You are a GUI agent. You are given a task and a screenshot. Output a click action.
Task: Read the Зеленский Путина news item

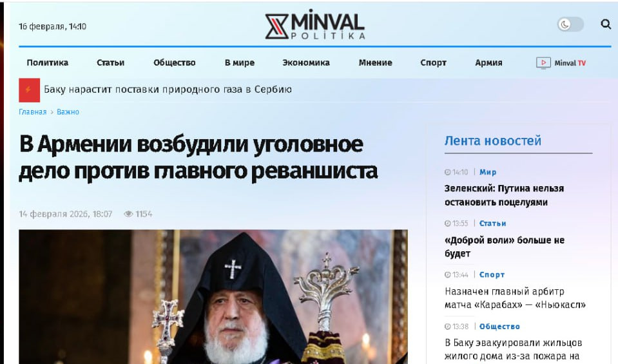504,195
